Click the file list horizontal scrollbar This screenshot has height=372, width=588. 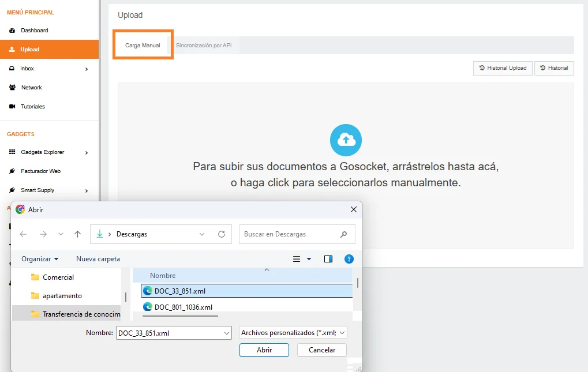pyautogui.click(x=181, y=316)
